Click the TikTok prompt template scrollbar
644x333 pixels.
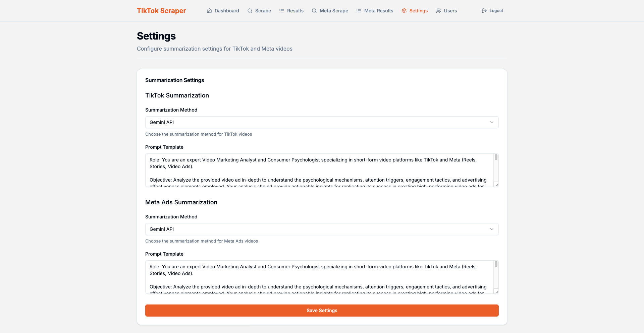tap(496, 157)
